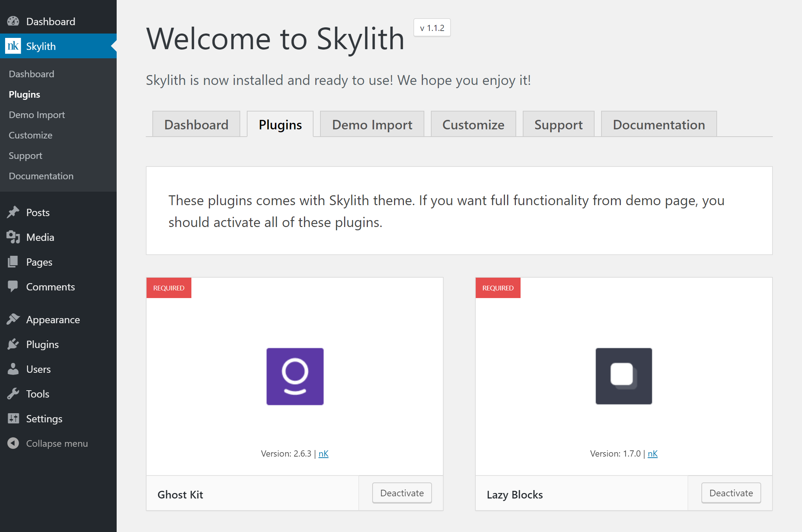The height and width of the screenshot is (532, 802).
Task: Click the Welcome to Skylith heading
Action: coord(276,39)
